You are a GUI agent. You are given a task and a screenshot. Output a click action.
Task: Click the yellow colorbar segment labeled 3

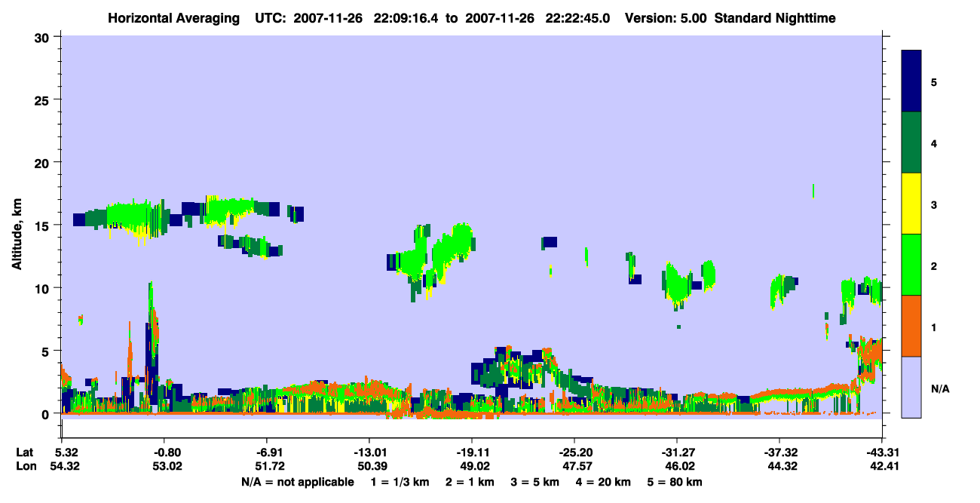[911, 204]
